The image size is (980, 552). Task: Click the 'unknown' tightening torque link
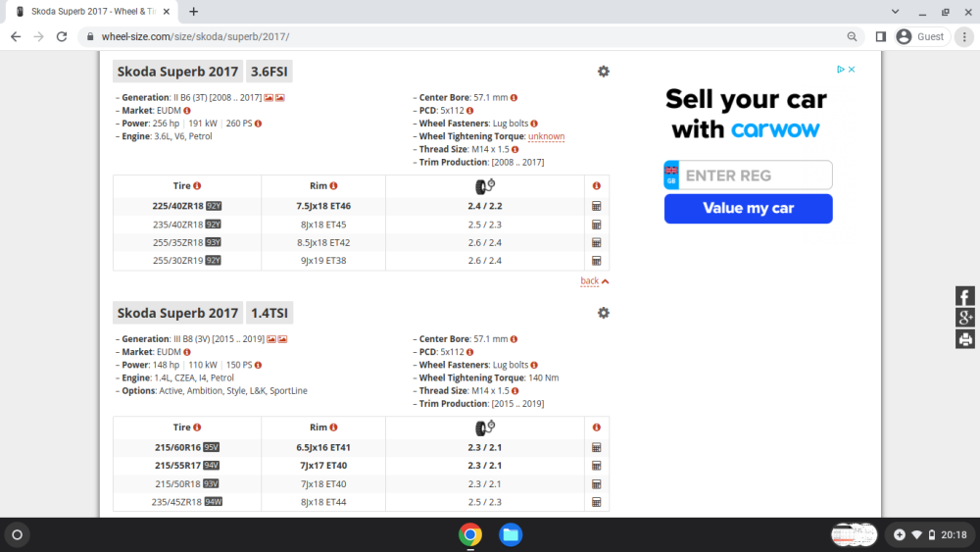(x=546, y=136)
